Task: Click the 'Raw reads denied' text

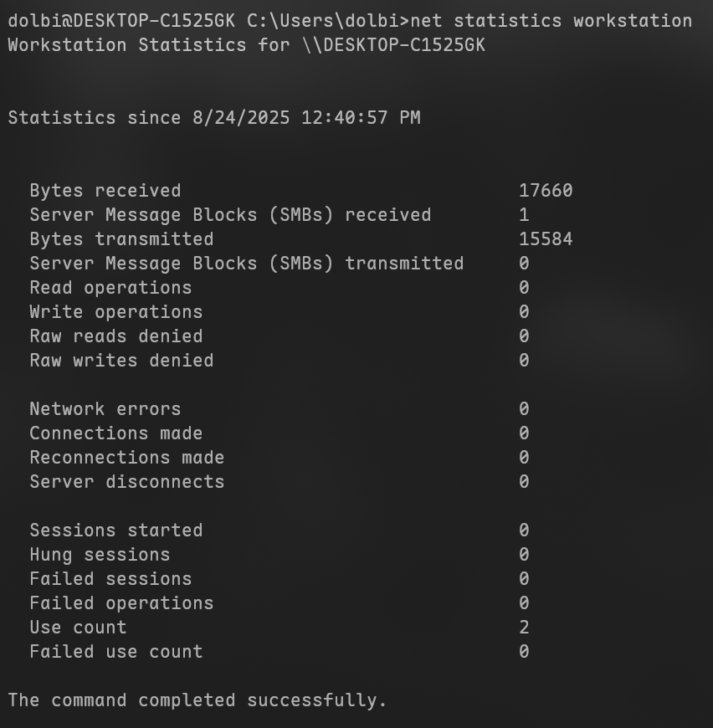Action: 116,336
